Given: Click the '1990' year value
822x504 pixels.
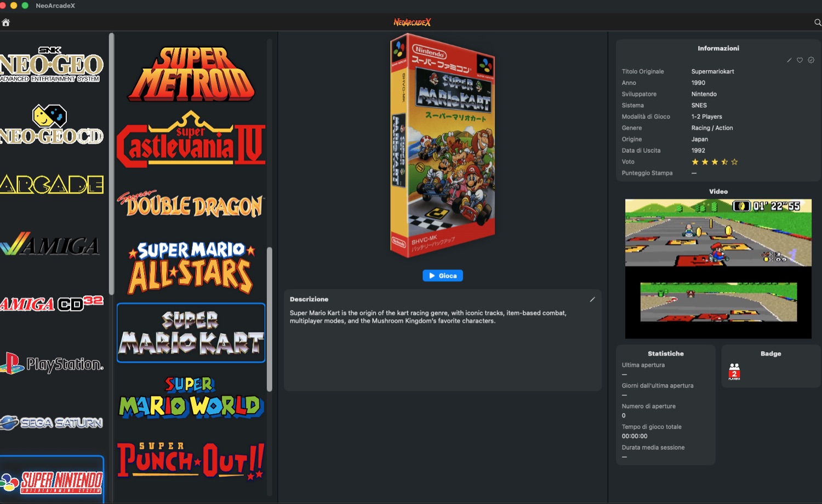Looking at the screenshot, I should [698, 83].
